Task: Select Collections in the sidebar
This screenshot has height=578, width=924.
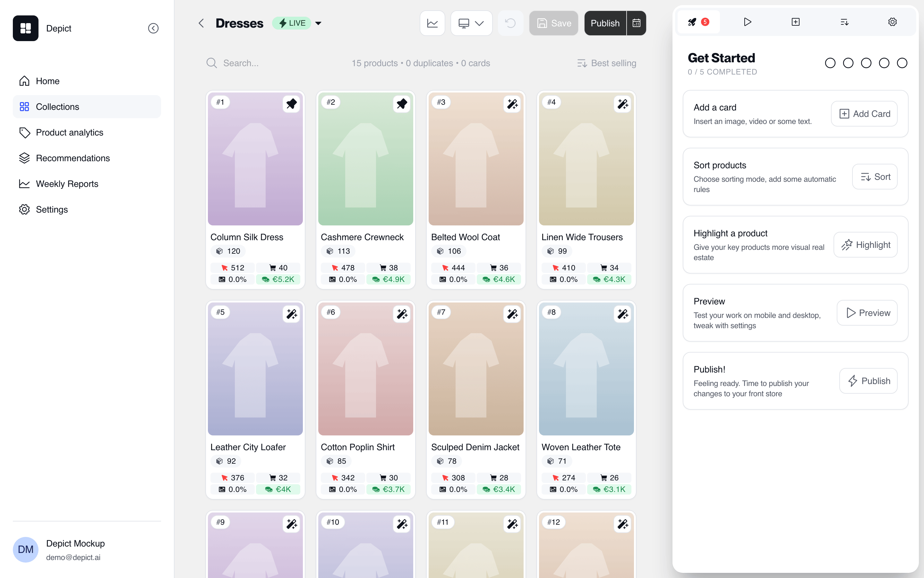Action: click(87, 107)
